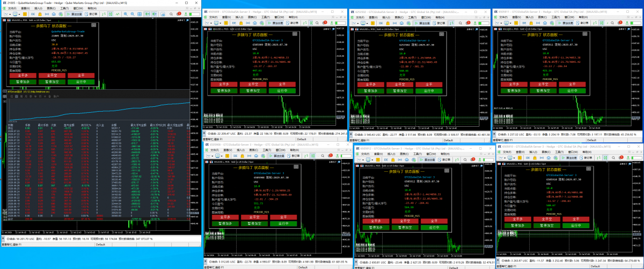The image size is (644, 269).
Task: Select line chart zigzag icon in 21005 toolbar
Action: [x=118, y=14]
